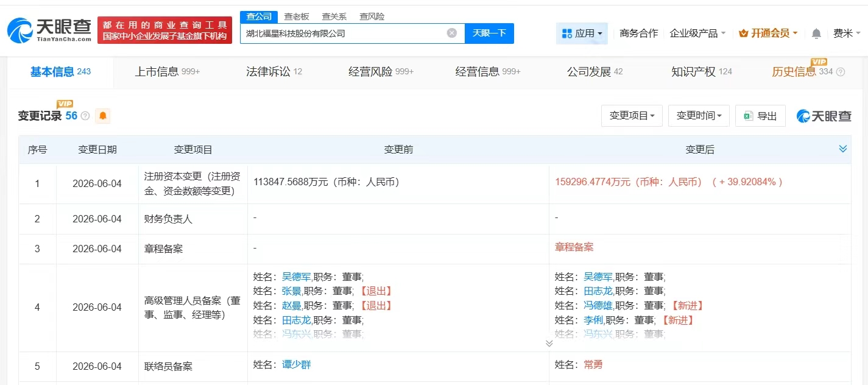
Task: Switch to the 公司发展 tab
Action: point(595,72)
